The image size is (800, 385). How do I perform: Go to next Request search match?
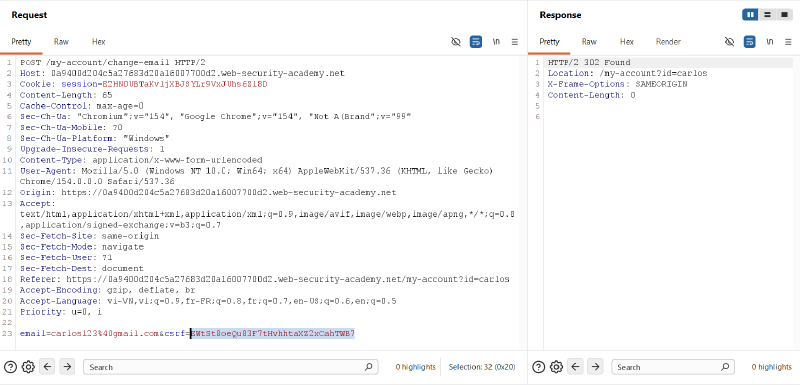67,366
